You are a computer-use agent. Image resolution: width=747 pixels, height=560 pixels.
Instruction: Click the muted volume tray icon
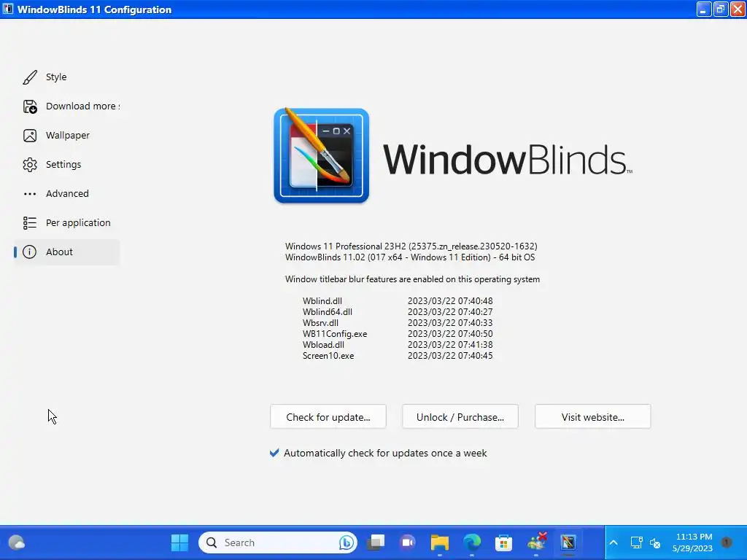[655, 542]
